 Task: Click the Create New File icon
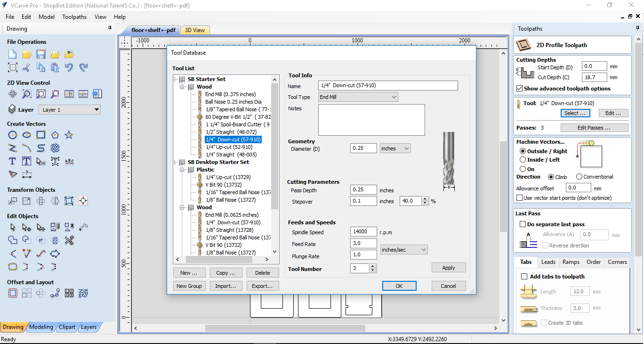pyautogui.click(x=13, y=54)
